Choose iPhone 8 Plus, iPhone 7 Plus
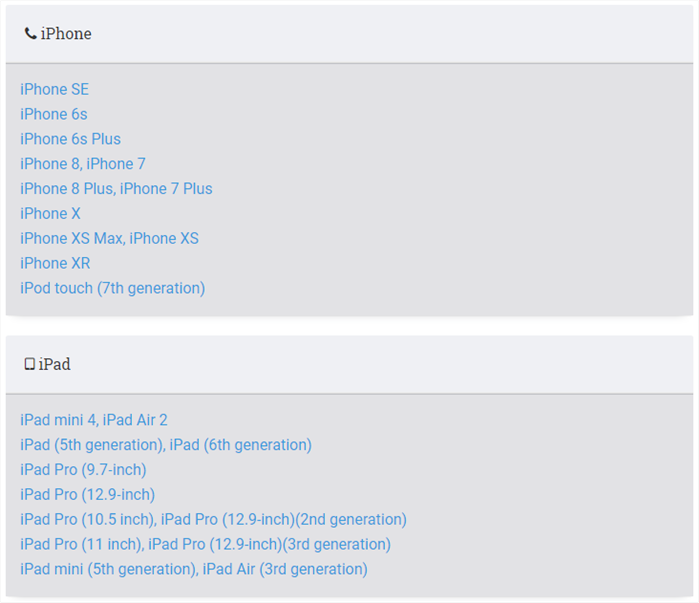 [116, 189]
